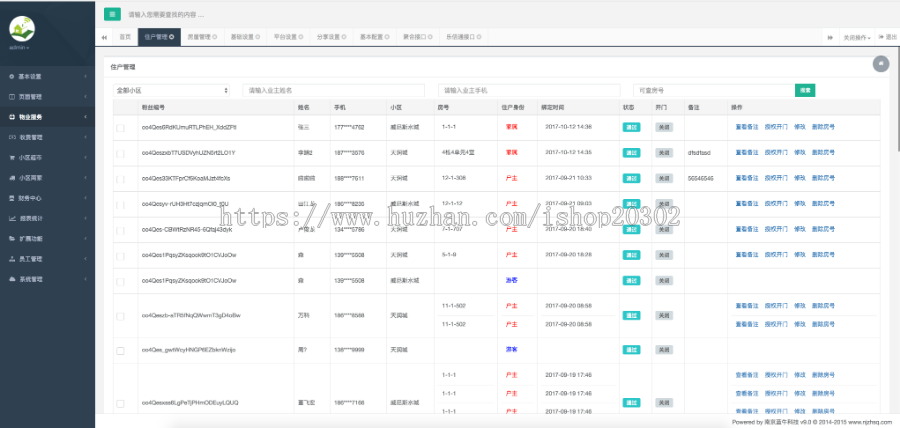
Task: Click the tab scroll-right double arrow
Action: tap(830, 37)
